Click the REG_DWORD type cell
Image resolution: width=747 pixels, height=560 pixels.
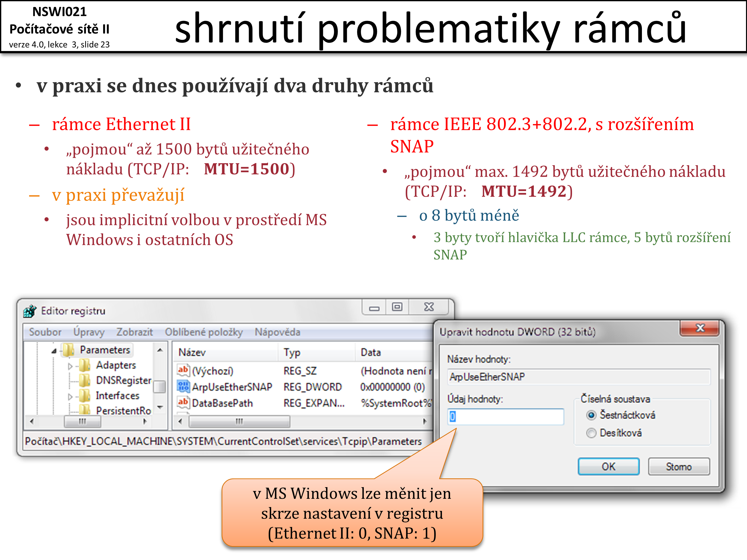tap(313, 387)
